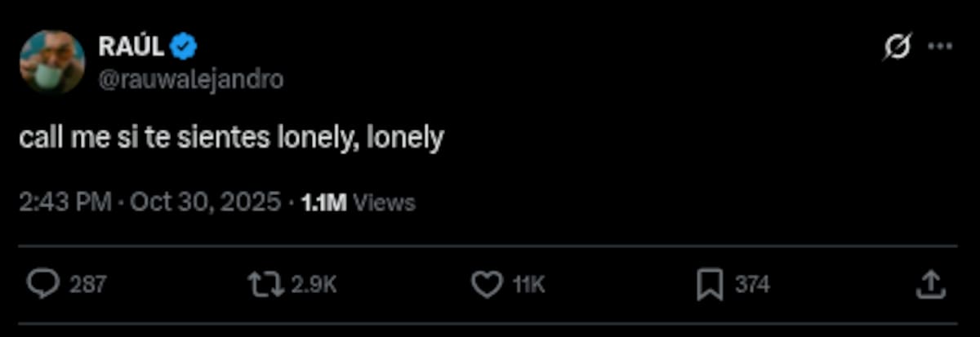The height and width of the screenshot is (337, 980).
Task: Open the three-dot More options menu
Action: [940, 47]
